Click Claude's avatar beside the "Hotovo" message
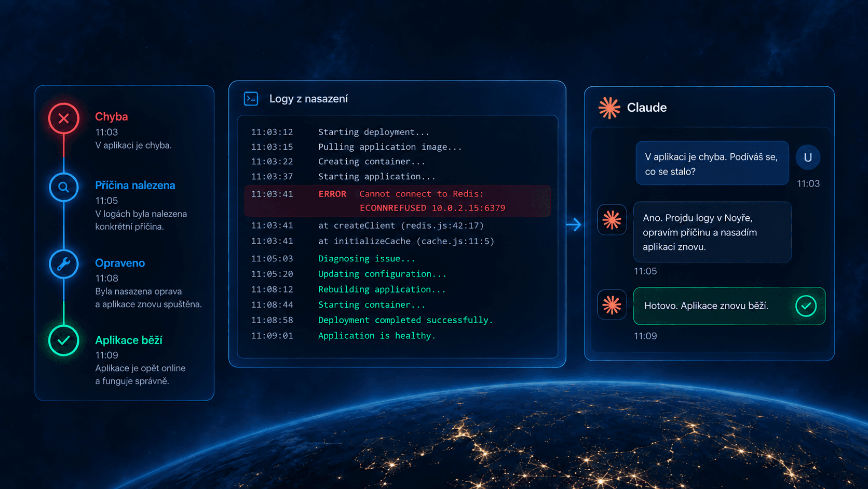Screen dimensions: 868x489 (x=612, y=305)
